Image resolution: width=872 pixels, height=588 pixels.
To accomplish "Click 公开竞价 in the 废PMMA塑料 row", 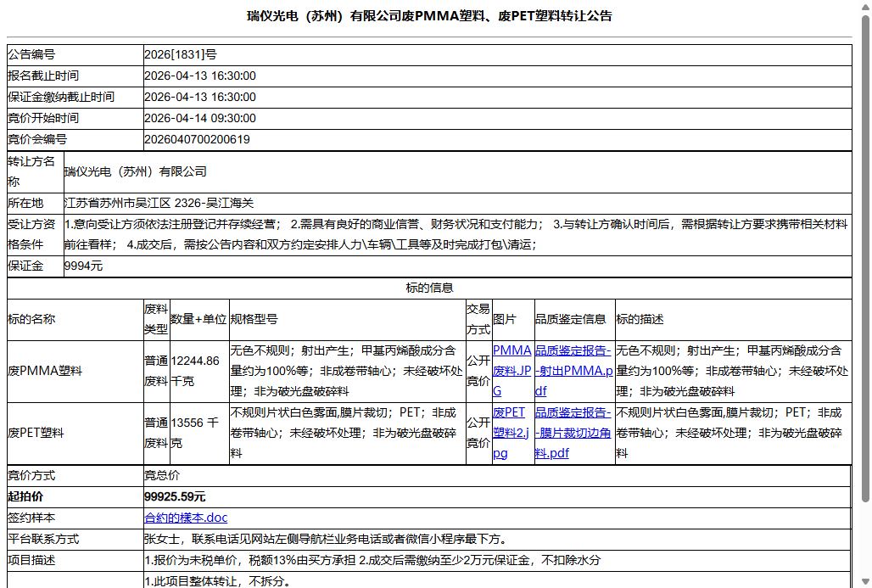I will coord(478,371).
